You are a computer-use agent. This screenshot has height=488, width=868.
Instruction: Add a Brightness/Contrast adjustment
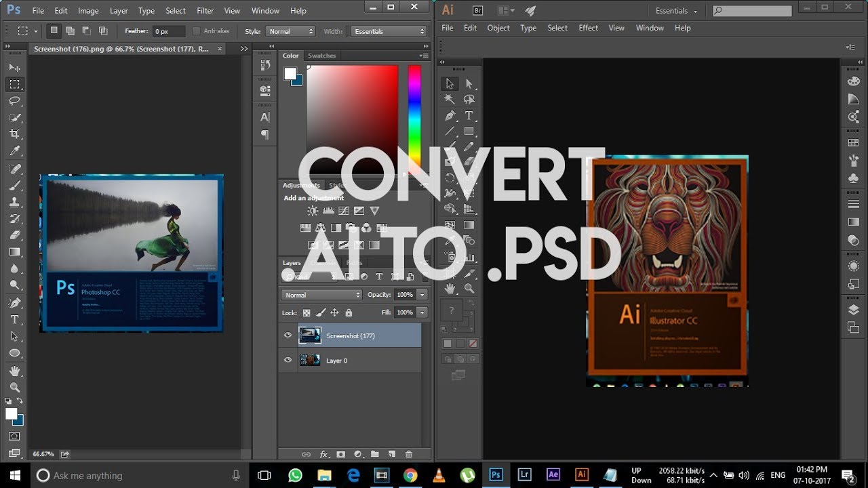pos(313,211)
